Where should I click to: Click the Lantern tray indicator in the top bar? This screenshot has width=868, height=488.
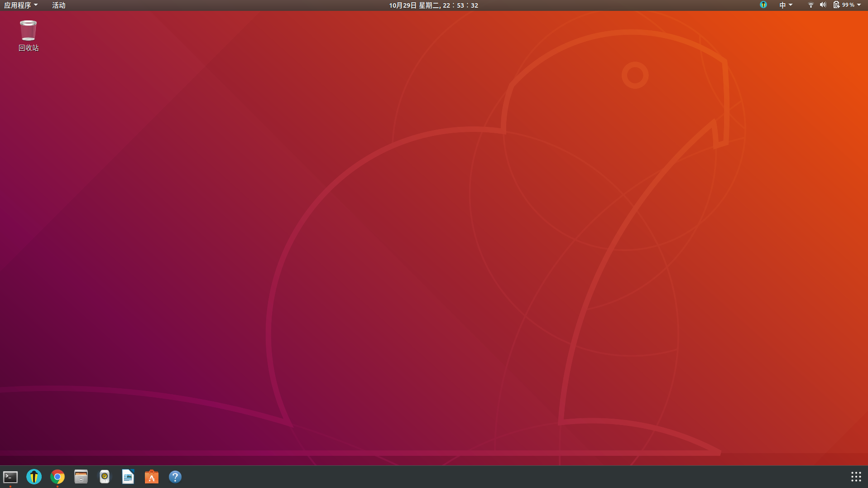(763, 5)
